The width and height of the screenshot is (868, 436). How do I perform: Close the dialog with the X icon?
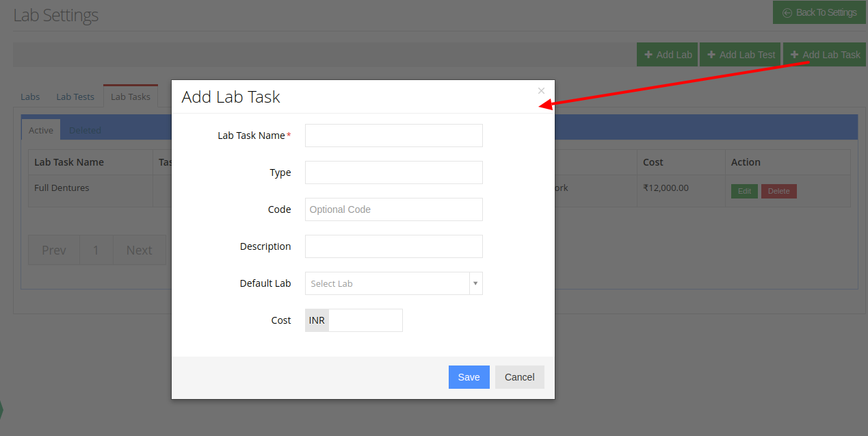[x=541, y=90]
